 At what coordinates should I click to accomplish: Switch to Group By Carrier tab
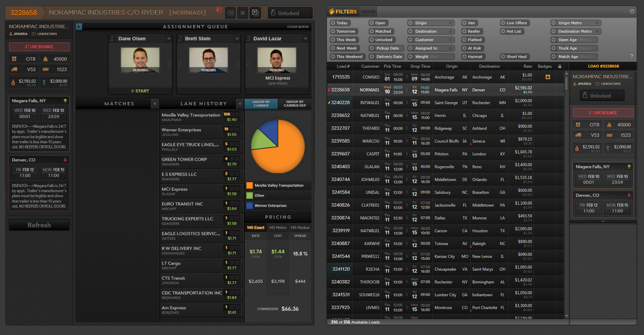coord(261,104)
